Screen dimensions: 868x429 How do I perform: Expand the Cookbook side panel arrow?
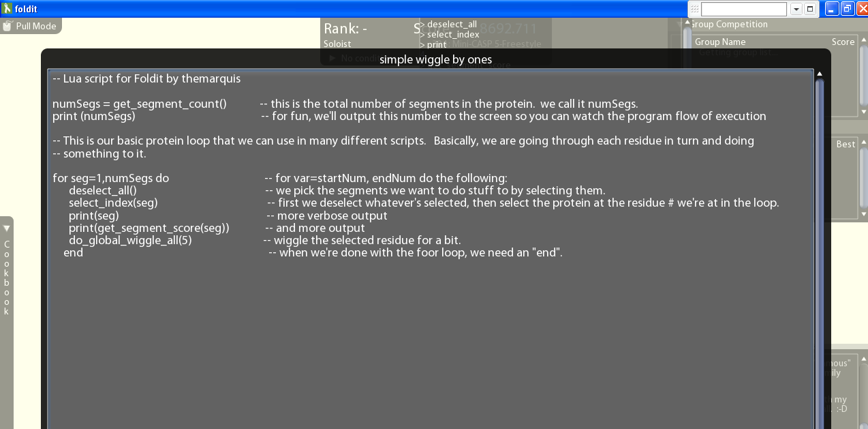(x=7, y=228)
